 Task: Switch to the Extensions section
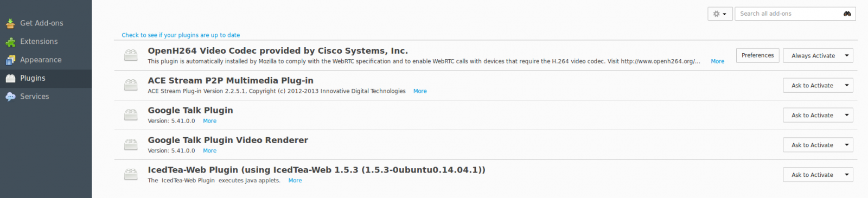46,42
